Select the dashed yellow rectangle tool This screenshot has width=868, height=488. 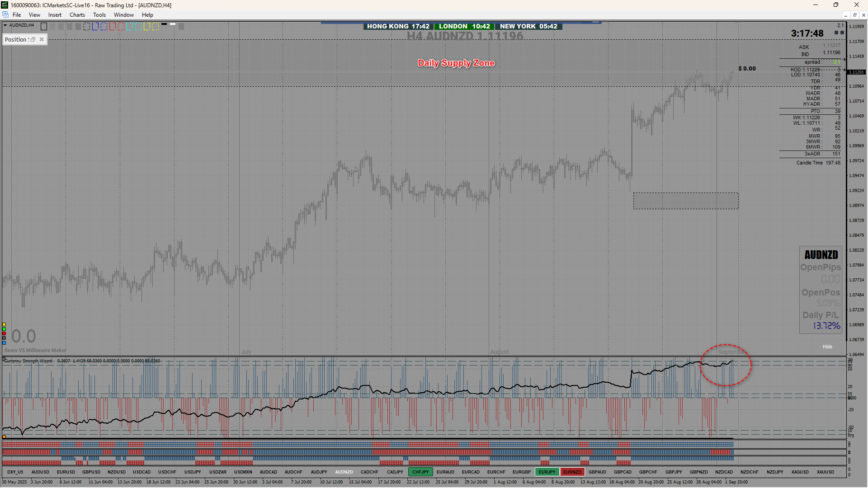156,27
